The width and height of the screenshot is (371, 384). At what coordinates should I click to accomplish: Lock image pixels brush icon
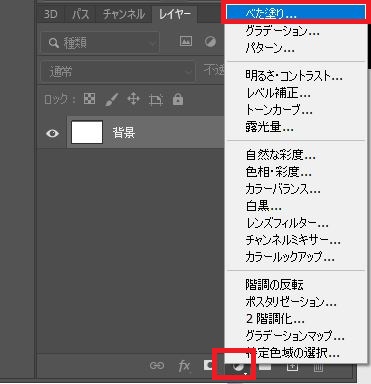tap(112, 99)
